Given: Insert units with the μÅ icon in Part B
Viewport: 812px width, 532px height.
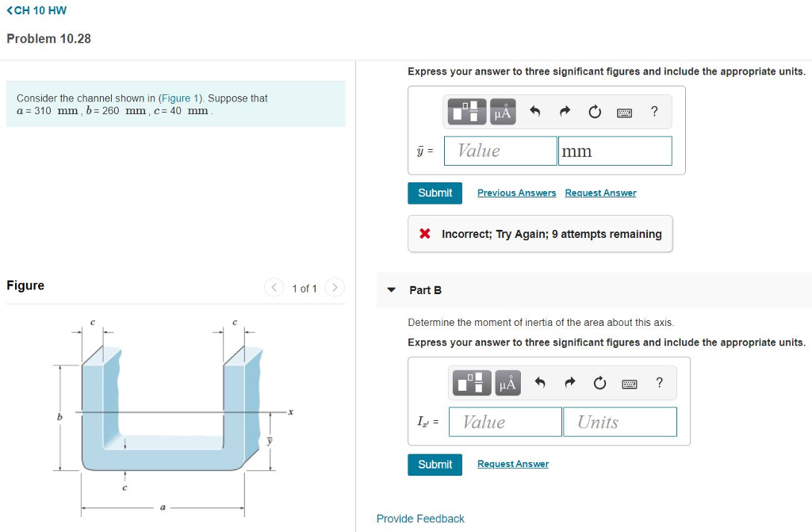Looking at the screenshot, I should (507, 383).
